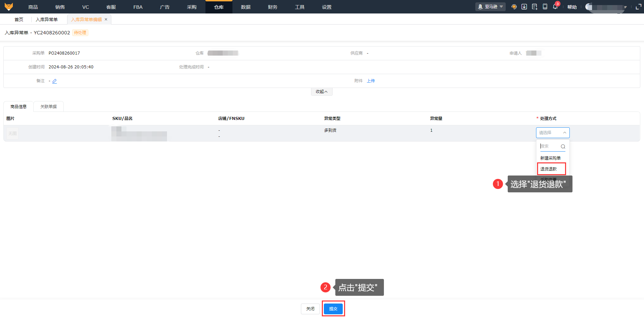644x317 pixels.
Task: Click the 提交 button
Action: click(333, 309)
